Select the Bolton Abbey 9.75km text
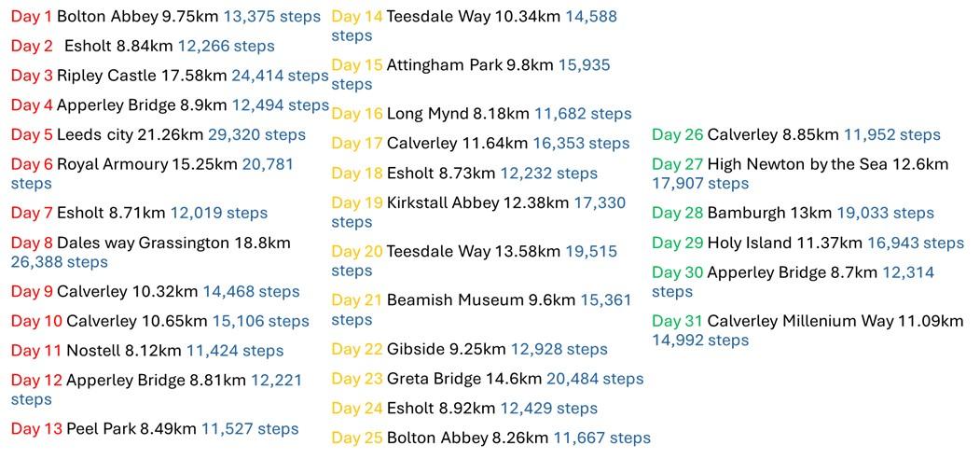This screenshot has height=459, width=980. (x=137, y=17)
